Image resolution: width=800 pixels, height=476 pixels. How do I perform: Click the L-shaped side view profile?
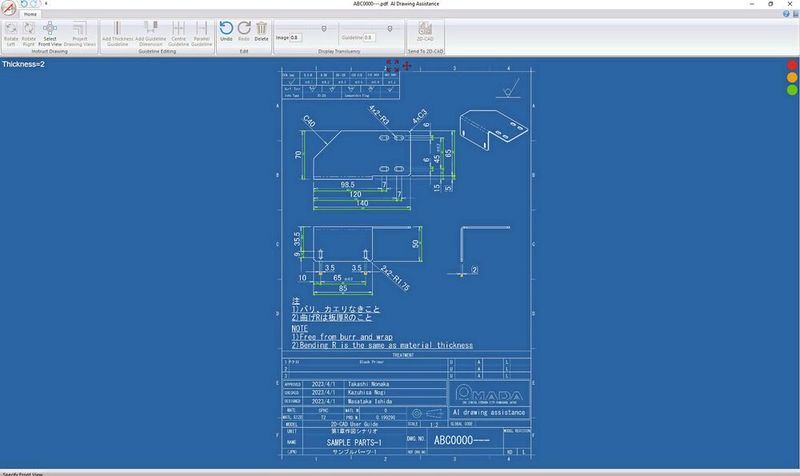[x=485, y=245]
